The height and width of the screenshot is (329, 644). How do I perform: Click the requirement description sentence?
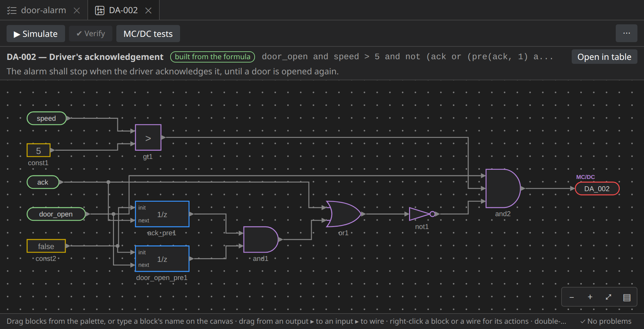point(172,71)
